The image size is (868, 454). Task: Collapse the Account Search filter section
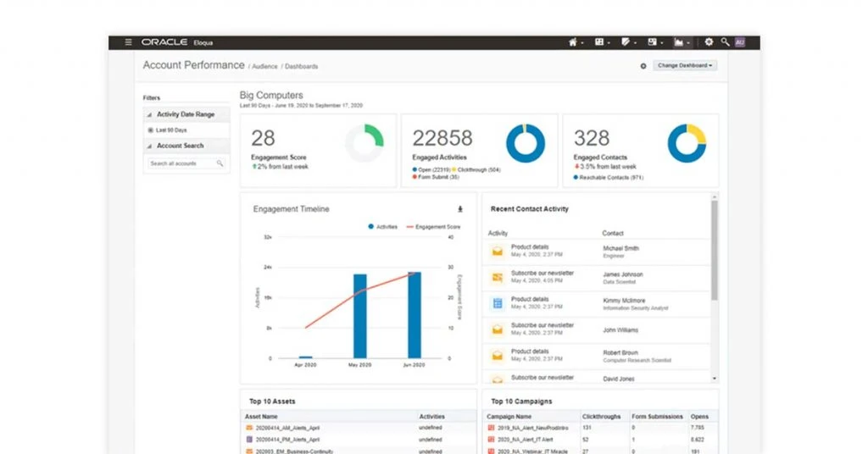(x=150, y=146)
